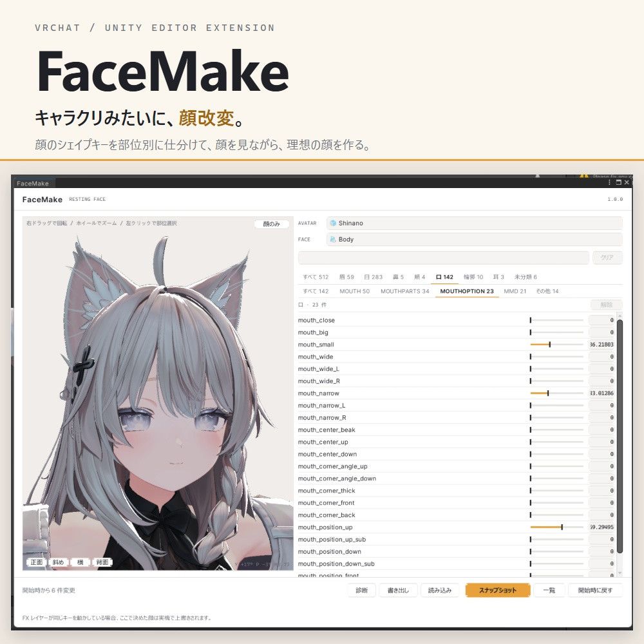Switch to the MOUTH 50 sub-tab
The width and height of the screenshot is (644, 644).
tap(354, 291)
